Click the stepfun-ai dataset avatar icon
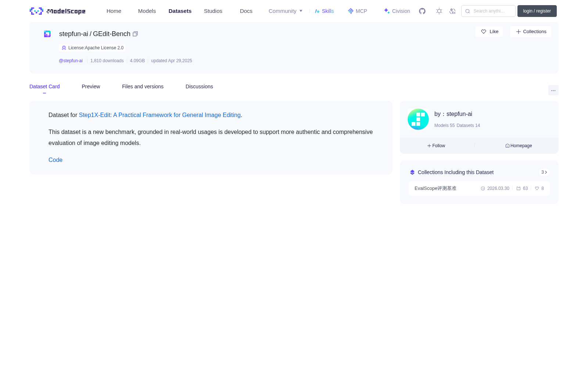 [47, 34]
